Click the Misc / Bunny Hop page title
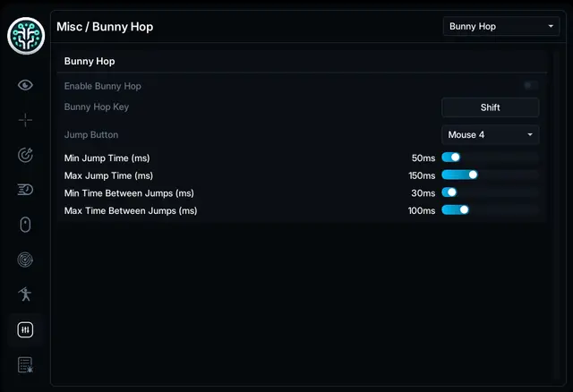Viewport: 573px width, 392px height. click(105, 27)
